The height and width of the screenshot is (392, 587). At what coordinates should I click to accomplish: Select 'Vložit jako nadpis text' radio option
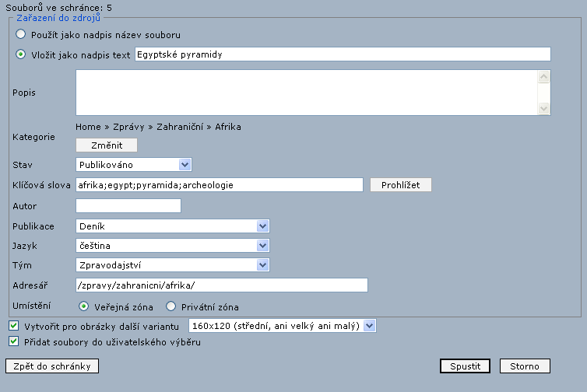point(21,54)
